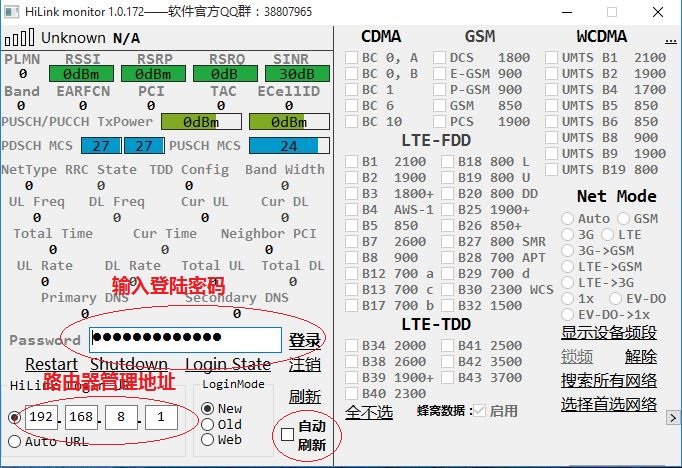Click the 192 IP octet field
This screenshot has height=468, width=682.
point(41,418)
